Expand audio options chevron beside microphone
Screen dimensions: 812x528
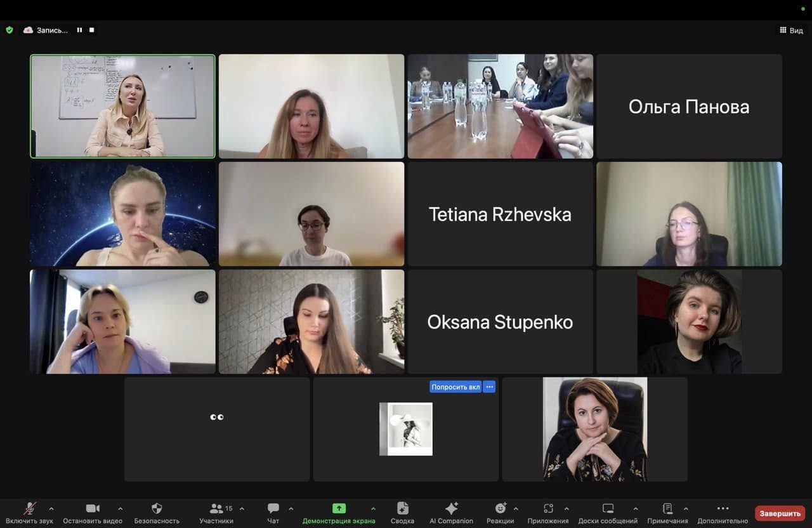pyautogui.click(x=51, y=508)
